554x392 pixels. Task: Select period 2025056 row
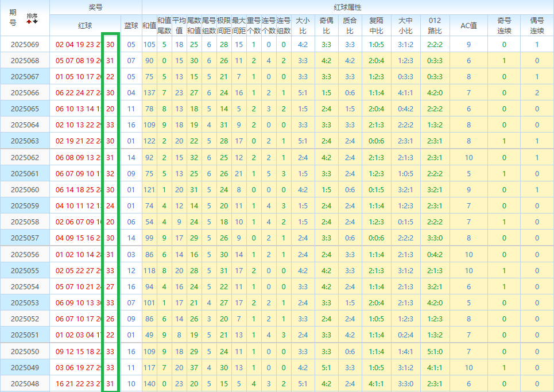(277, 254)
